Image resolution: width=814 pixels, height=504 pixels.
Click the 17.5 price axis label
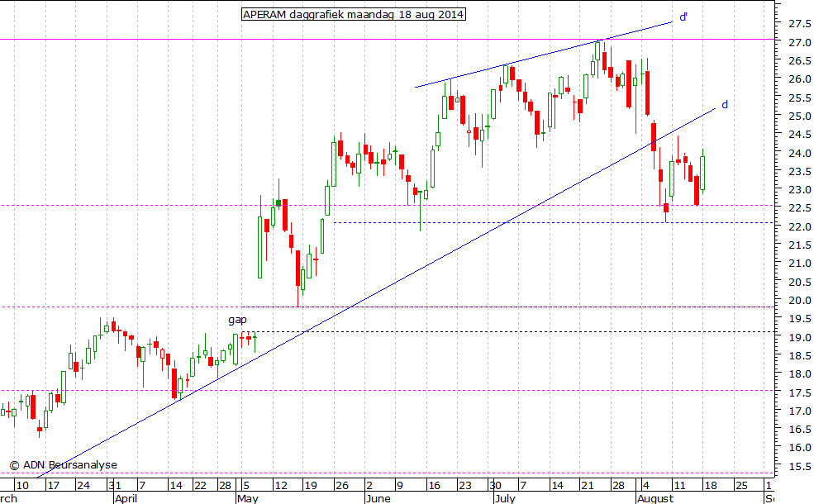[799, 393]
